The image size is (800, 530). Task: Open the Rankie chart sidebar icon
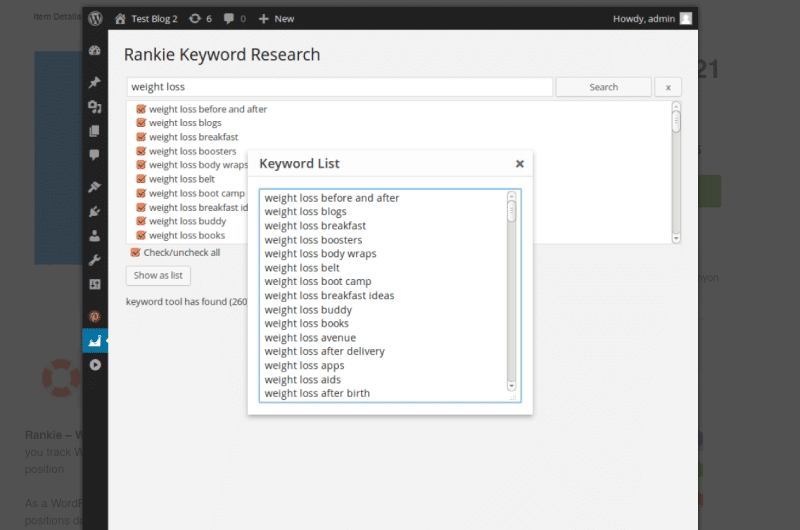tap(95, 341)
